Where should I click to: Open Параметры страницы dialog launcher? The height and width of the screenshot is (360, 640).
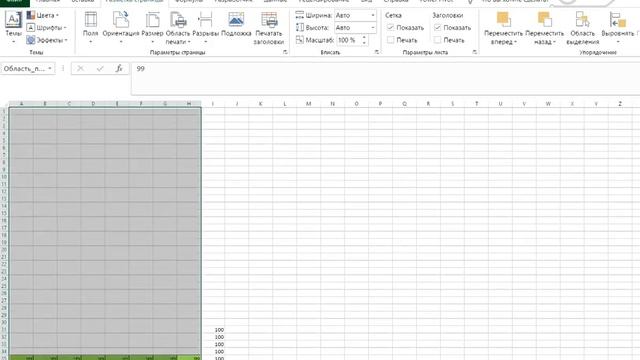point(285,52)
